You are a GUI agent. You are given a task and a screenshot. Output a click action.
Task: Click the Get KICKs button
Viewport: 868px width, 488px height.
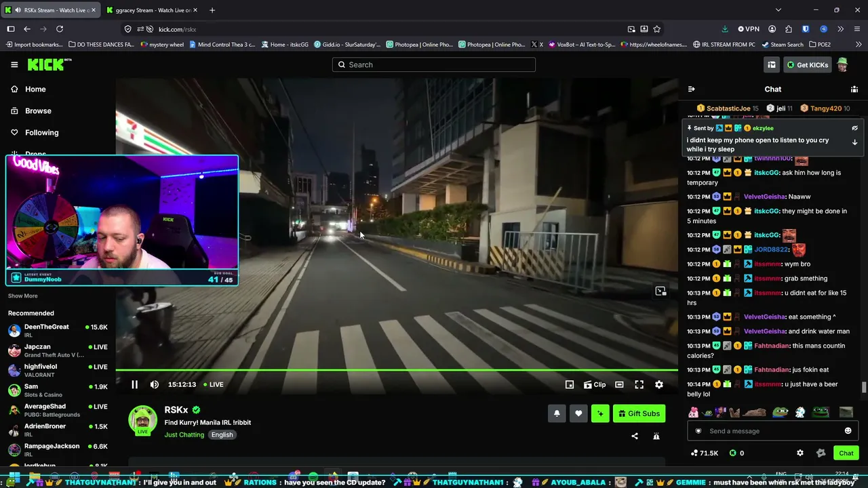807,64
